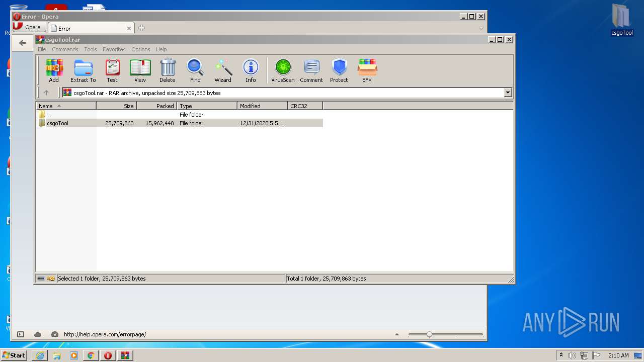Select the parent folder '..' row
The height and width of the screenshot is (362, 644).
click(x=180, y=115)
